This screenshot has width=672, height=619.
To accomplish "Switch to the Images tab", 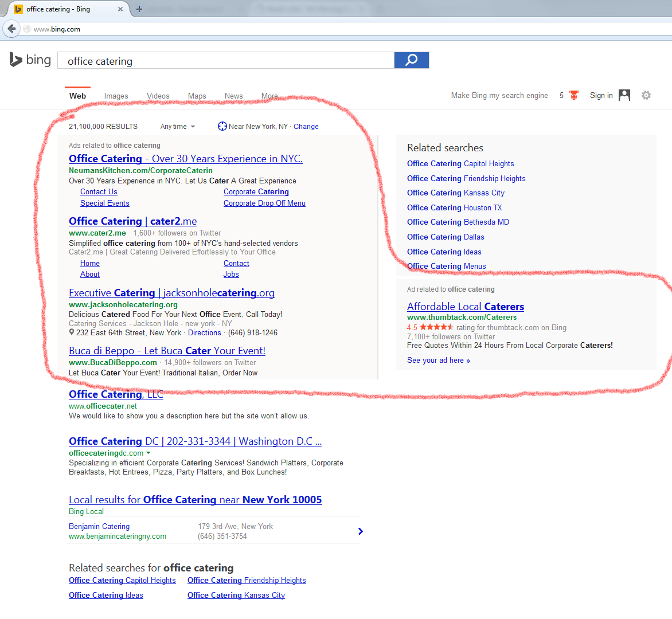I will (x=116, y=96).
